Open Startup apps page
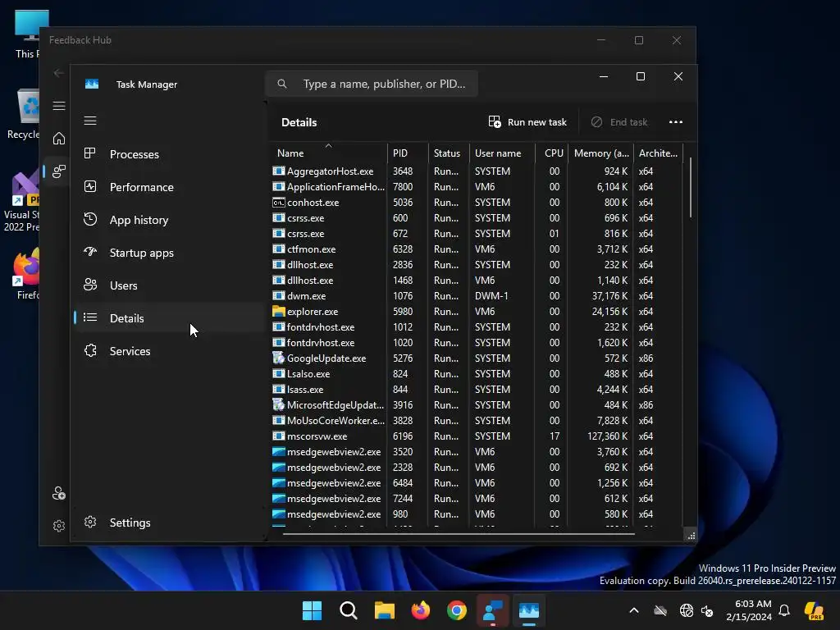Viewport: 840px width, 630px height. pyautogui.click(x=169, y=253)
